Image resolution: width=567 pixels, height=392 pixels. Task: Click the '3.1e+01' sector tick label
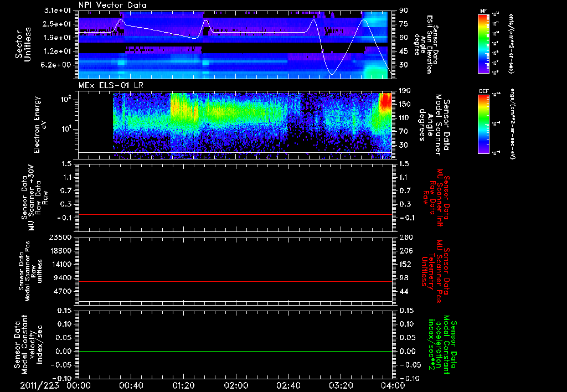coord(58,11)
